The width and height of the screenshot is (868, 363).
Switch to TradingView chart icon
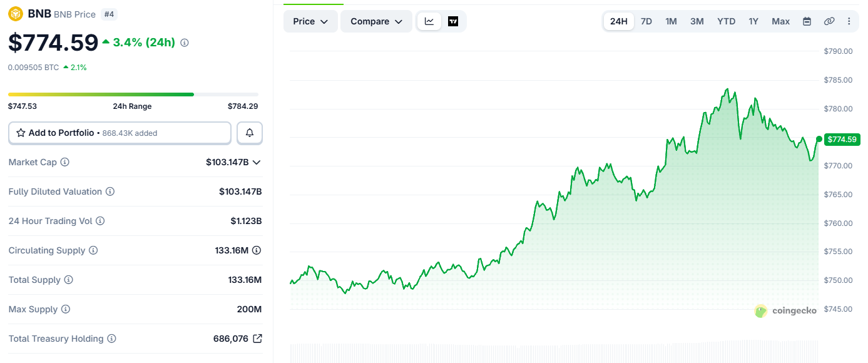click(x=453, y=21)
